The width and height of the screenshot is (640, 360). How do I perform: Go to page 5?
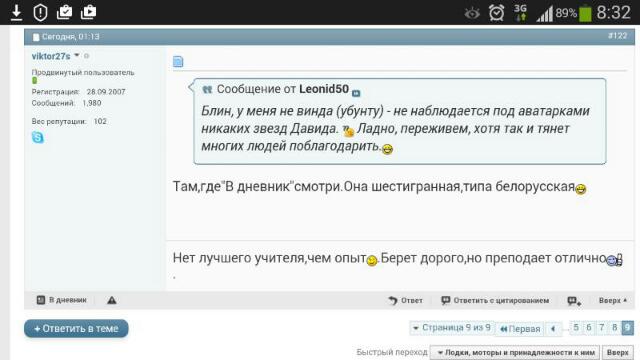pos(576,327)
